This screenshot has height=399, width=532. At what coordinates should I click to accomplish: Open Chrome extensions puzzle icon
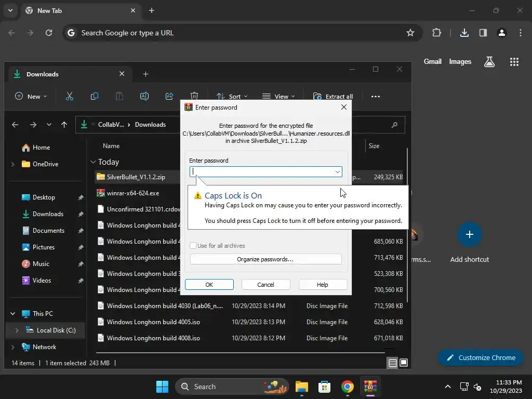(436, 33)
